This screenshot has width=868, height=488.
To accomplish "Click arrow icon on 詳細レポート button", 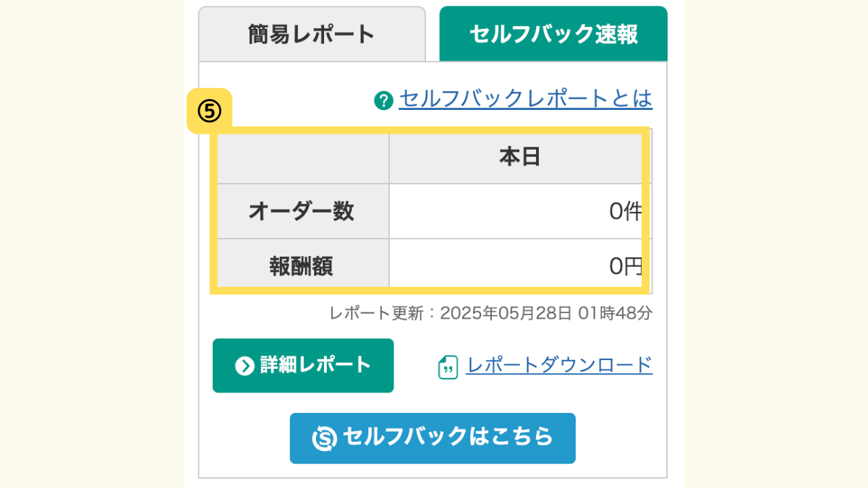I will 244,366.
